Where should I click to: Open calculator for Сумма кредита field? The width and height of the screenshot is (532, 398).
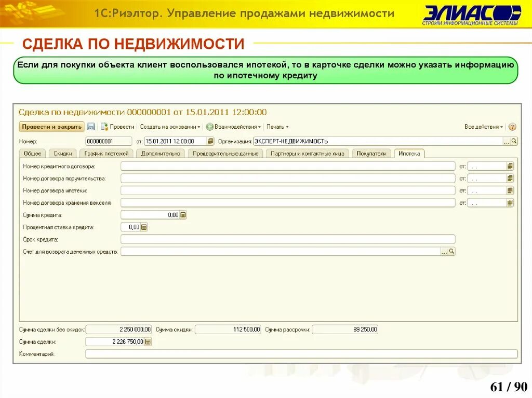coord(183,215)
